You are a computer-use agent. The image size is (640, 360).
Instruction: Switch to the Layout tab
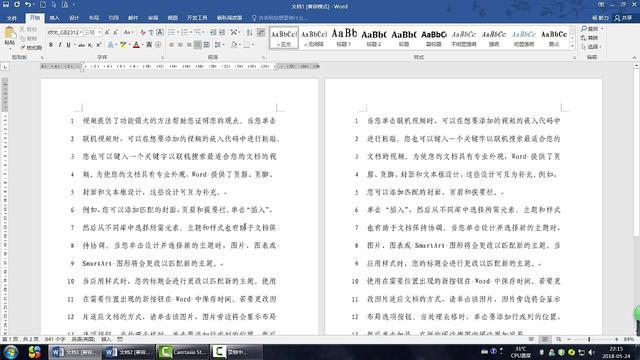[x=94, y=18]
